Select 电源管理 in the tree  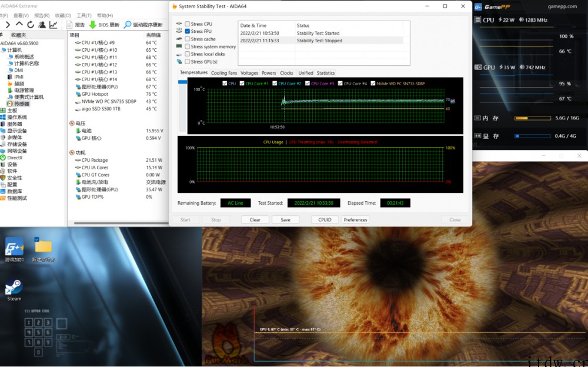click(x=24, y=90)
